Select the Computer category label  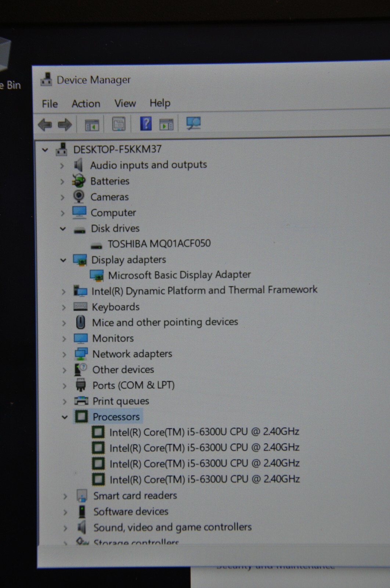click(x=113, y=213)
